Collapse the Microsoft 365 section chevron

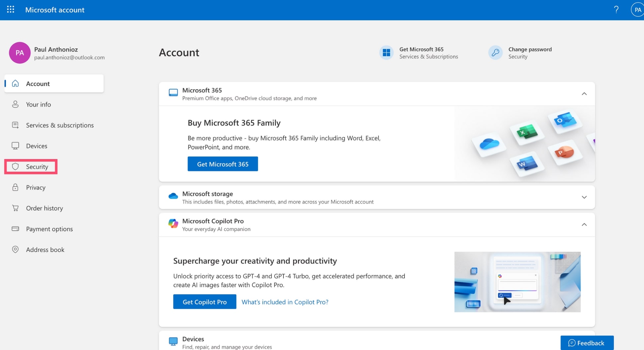[x=584, y=94]
